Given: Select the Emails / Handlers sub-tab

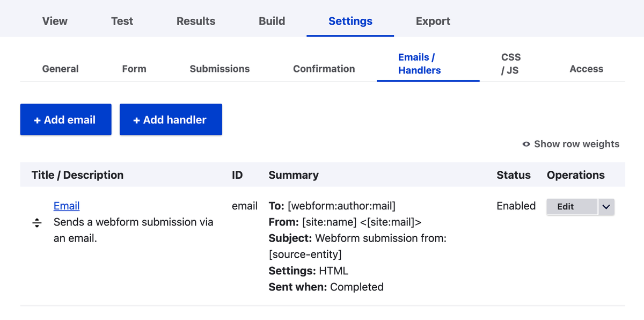Looking at the screenshot, I should click(428, 64).
